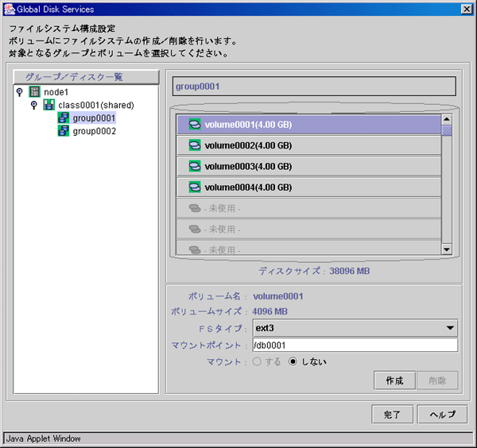Select volume0003(4.00 GB) row
The height and width of the screenshot is (448, 477).
pyautogui.click(x=308, y=166)
